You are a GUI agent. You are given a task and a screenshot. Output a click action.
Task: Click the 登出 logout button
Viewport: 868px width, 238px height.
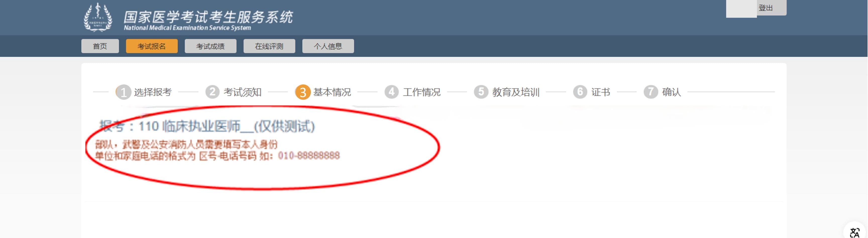tap(766, 8)
